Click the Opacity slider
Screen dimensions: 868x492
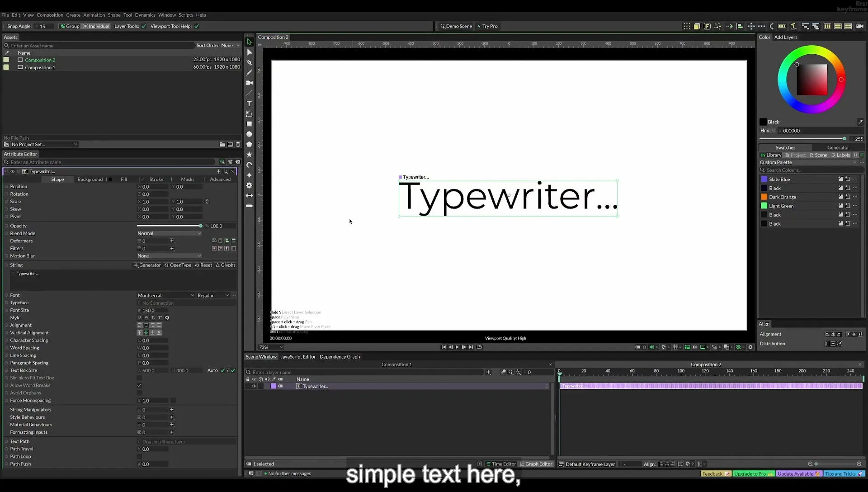(x=169, y=226)
